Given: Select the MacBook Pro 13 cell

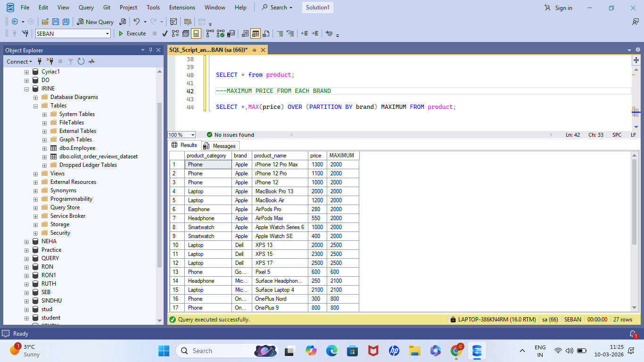Looking at the screenshot, I should (x=280, y=191).
